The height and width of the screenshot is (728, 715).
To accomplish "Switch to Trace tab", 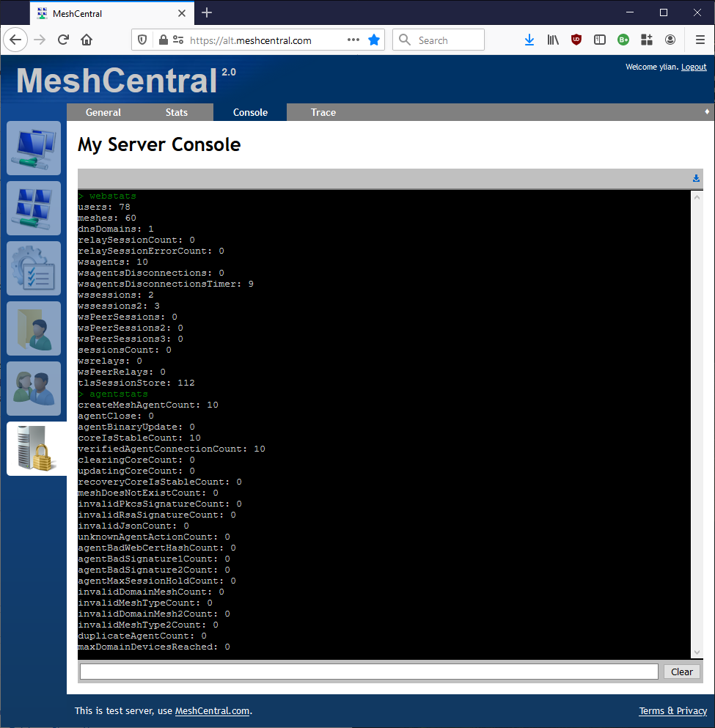I will click(323, 112).
